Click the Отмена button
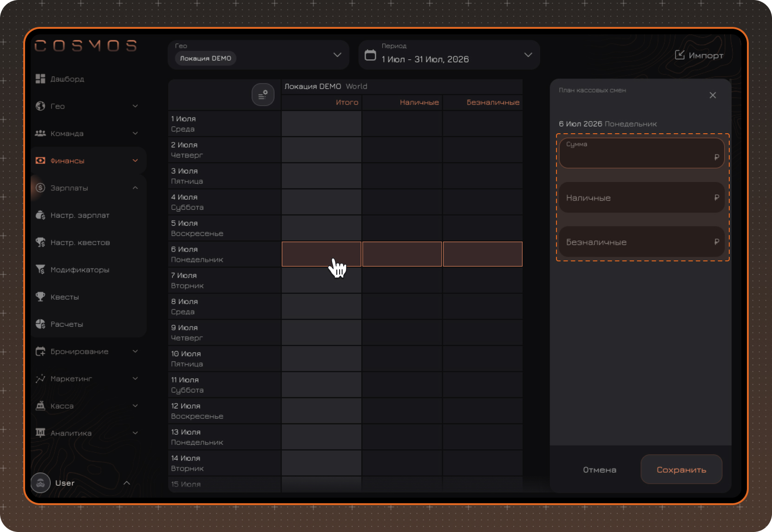 click(x=600, y=470)
